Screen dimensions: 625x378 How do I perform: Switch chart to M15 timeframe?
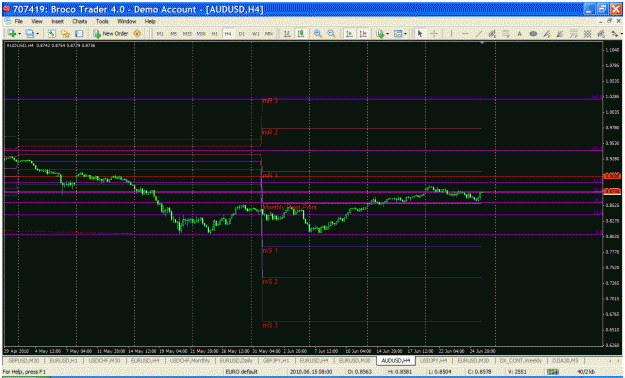tap(187, 34)
